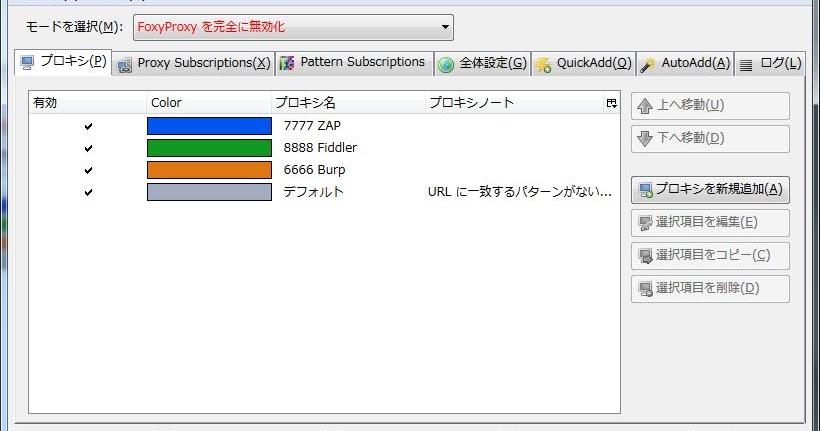The height and width of the screenshot is (431, 820).
Task: Click the green color swatch for Fiddler
Action: pos(209,148)
